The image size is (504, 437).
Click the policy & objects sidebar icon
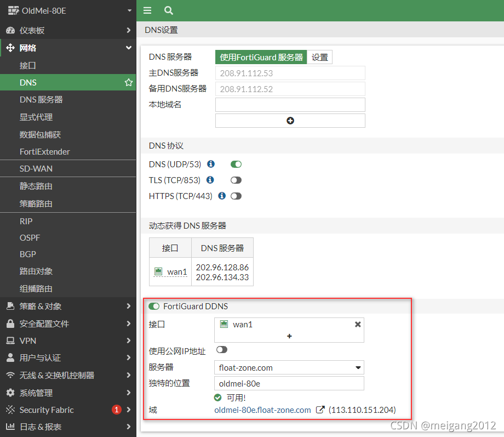point(10,306)
